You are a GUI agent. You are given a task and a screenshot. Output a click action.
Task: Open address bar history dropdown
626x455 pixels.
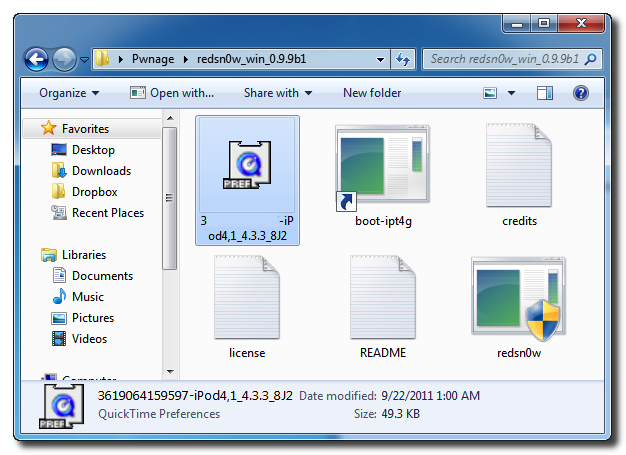[x=380, y=60]
